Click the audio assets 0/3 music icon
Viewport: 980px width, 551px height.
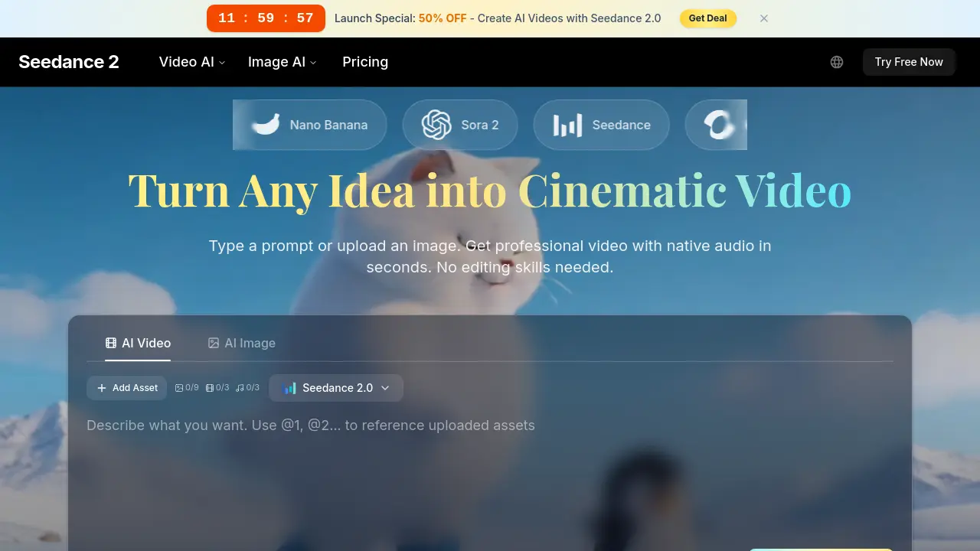[240, 388]
